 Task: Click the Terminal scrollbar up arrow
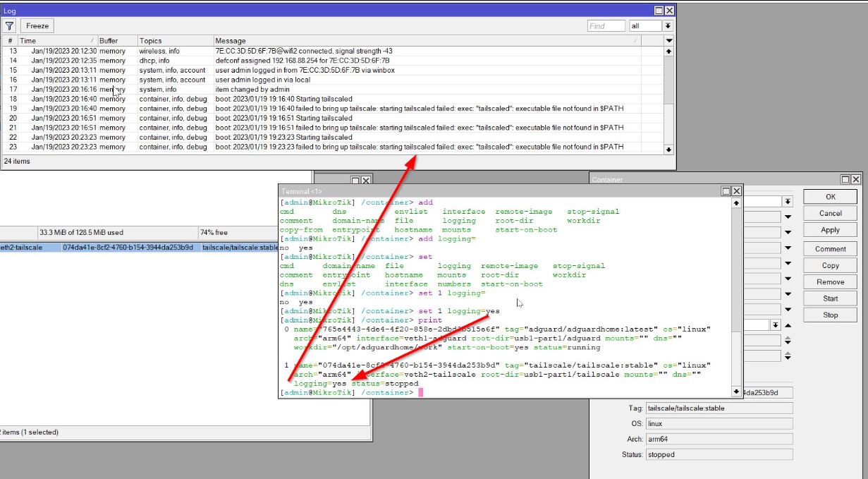click(x=738, y=203)
